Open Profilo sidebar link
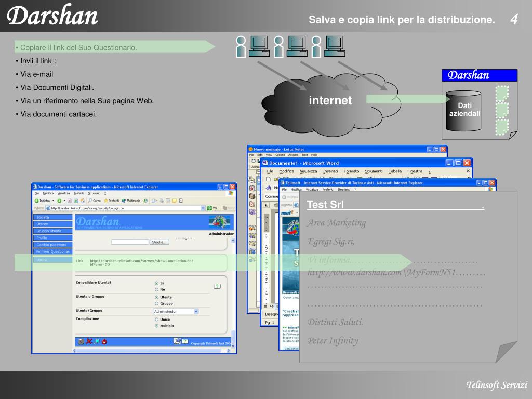This screenshot has height=399, width=532. 52,238
